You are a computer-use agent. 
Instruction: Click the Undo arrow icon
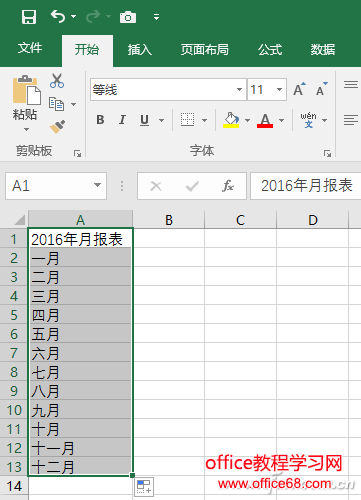coord(58,16)
